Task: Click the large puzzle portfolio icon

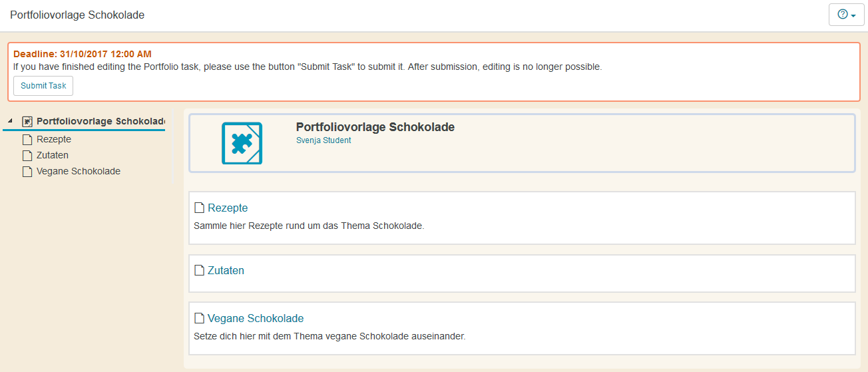Action: (x=242, y=143)
